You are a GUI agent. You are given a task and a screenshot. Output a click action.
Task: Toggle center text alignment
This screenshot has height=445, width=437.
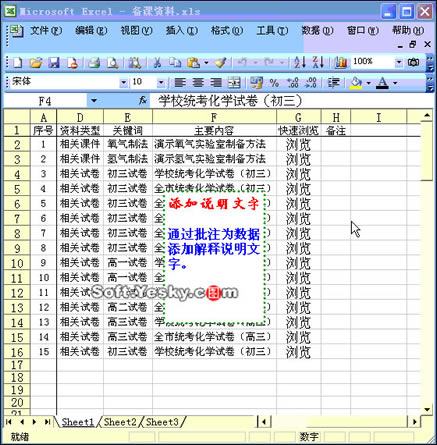tap(198, 82)
